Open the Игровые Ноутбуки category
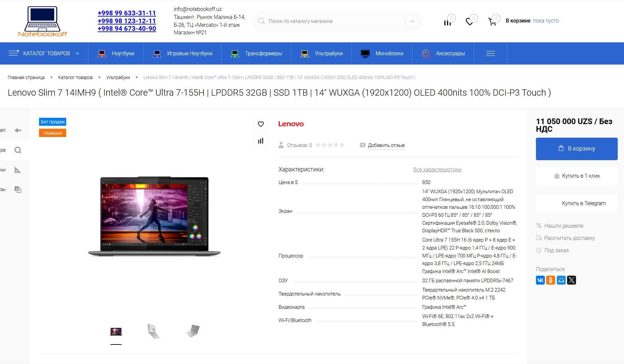This screenshot has height=364, width=624. click(182, 53)
